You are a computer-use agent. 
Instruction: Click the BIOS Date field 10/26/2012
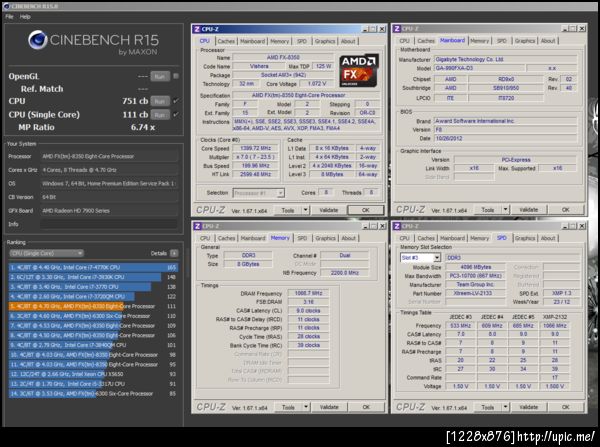point(506,138)
